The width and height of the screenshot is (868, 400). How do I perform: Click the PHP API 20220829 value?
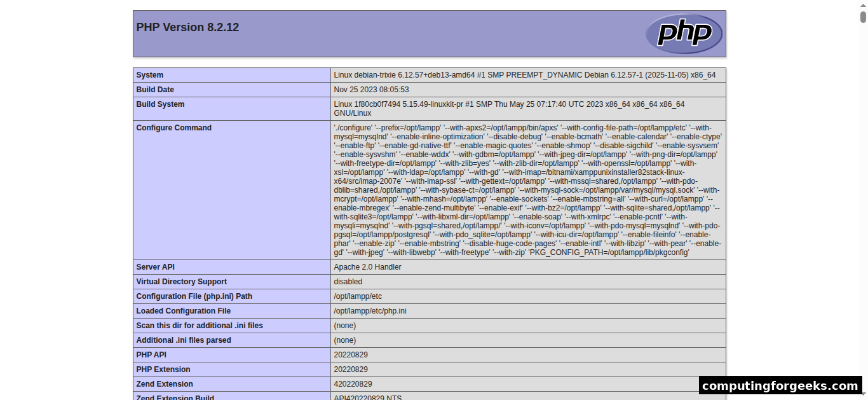click(x=351, y=354)
